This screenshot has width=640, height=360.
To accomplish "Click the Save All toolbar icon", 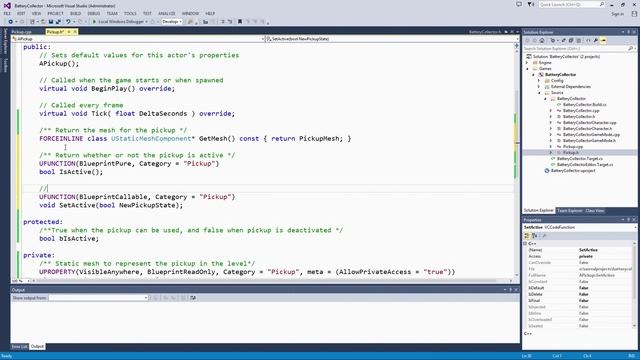I will (58, 22).
